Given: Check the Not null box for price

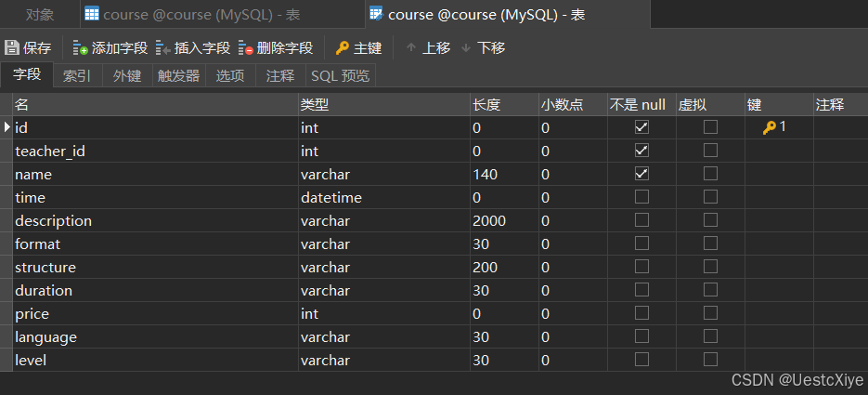Looking at the screenshot, I should 641,313.
